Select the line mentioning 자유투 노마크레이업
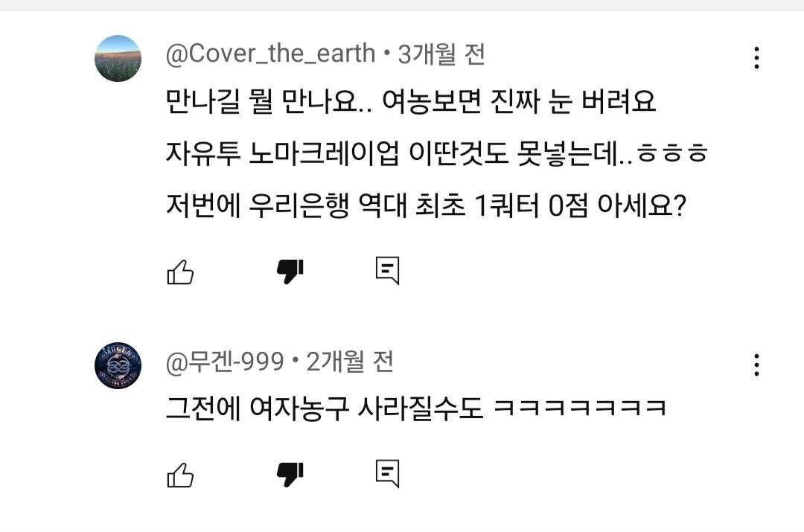Viewport: 804px width, 532px height. click(437, 153)
